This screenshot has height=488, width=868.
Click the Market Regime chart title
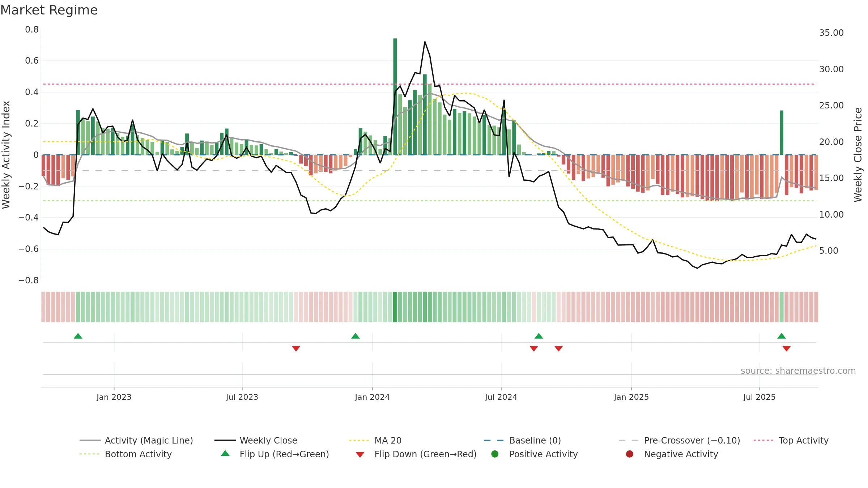tap(49, 10)
